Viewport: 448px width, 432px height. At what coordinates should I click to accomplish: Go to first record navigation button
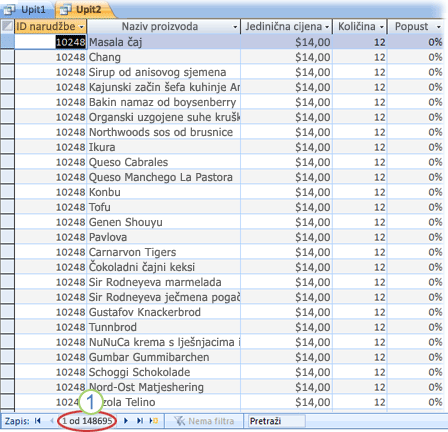(x=38, y=421)
